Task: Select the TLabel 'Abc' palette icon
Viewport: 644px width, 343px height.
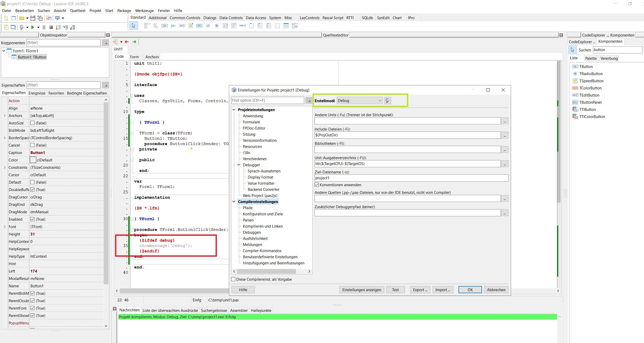Action: 173,26
